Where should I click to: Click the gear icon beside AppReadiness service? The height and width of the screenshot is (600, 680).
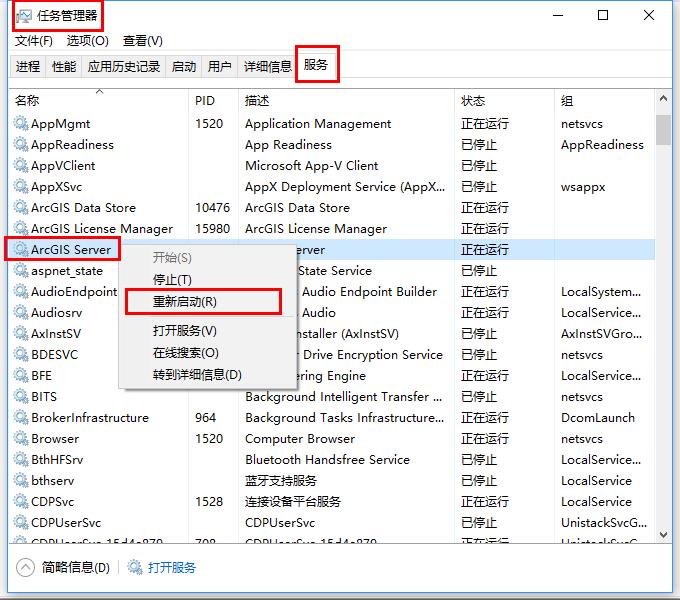pyautogui.click(x=20, y=144)
